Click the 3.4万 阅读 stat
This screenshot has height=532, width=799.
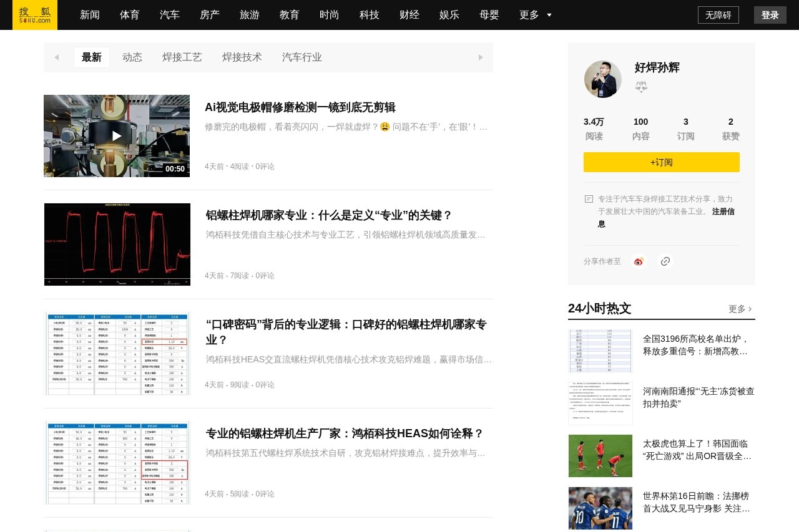[x=594, y=129]
